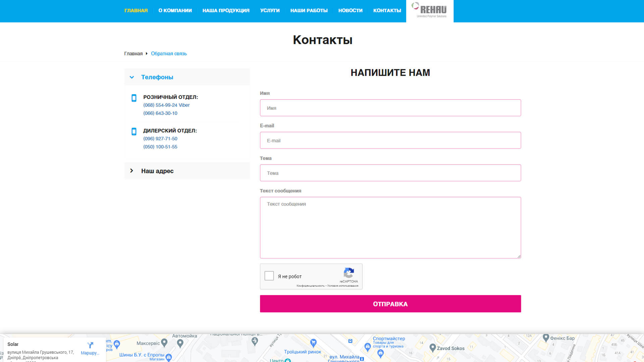
Task: Collapse the Телефоны section chevron
Action: (132, 77)
